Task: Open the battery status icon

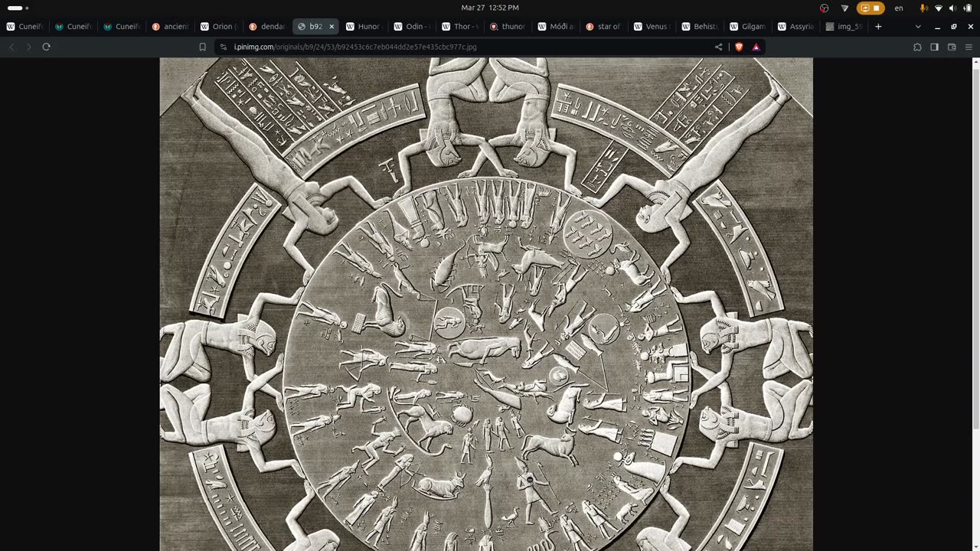Action: click(968, 8)
